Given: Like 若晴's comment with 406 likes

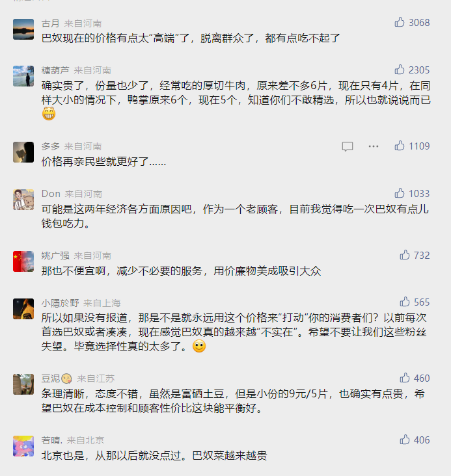Looking at the screenshot, I should pos(405,440).
